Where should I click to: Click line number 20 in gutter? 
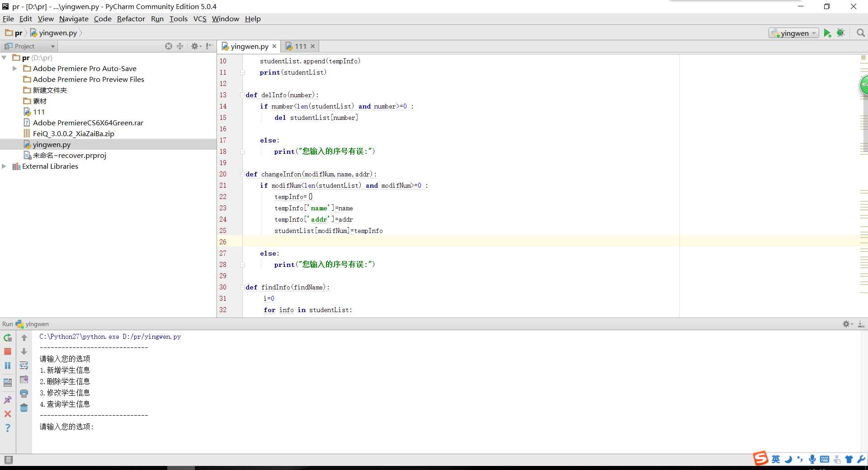coord(223,174)
